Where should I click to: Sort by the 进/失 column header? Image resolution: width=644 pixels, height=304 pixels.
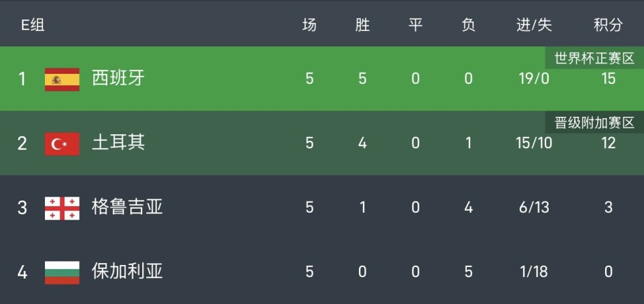click(x=534, y=26)
